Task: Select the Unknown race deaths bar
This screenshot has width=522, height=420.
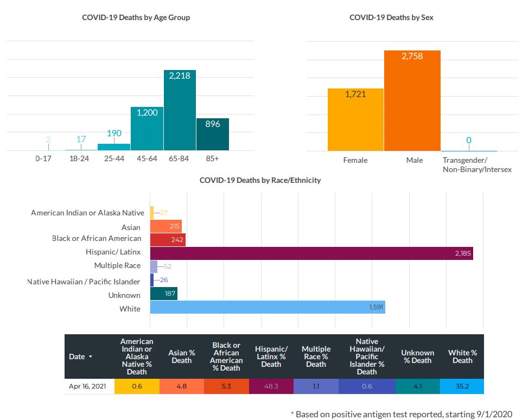Action: coord(163,294)
